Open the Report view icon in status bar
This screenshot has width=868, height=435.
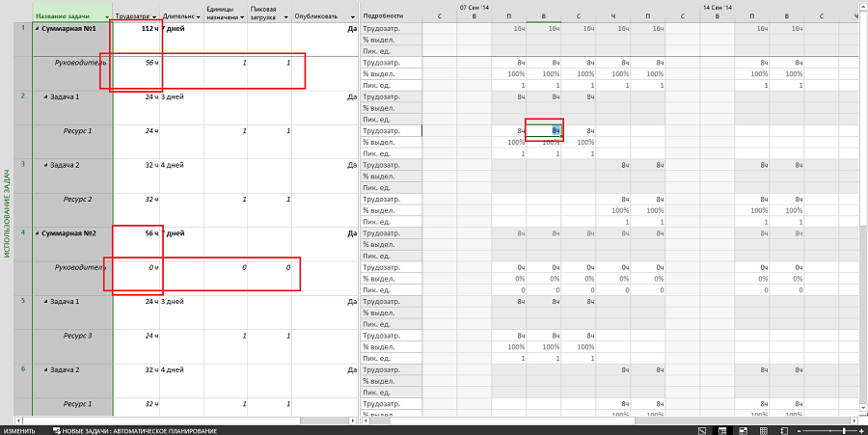coord(784,430)
